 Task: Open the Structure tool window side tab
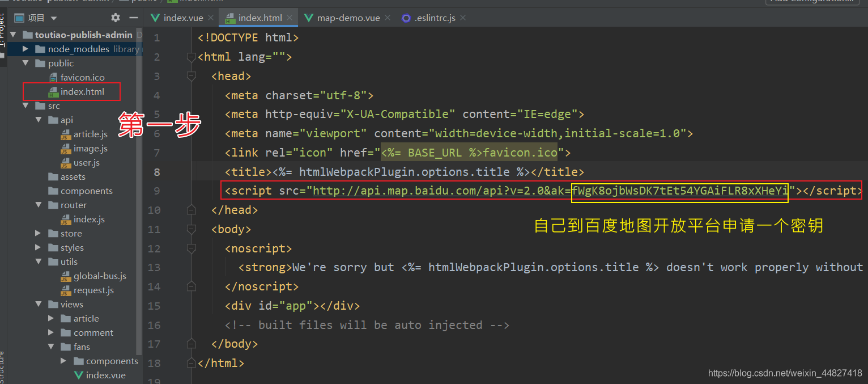tap(3, 367)
